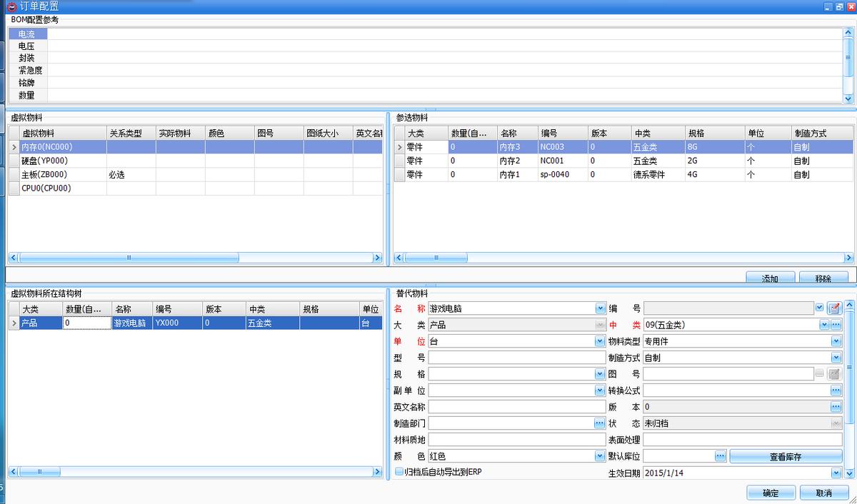
Task: Select the 硬盘(YP000) row in 虚拟物料
Action: click(x=44, y=161)
